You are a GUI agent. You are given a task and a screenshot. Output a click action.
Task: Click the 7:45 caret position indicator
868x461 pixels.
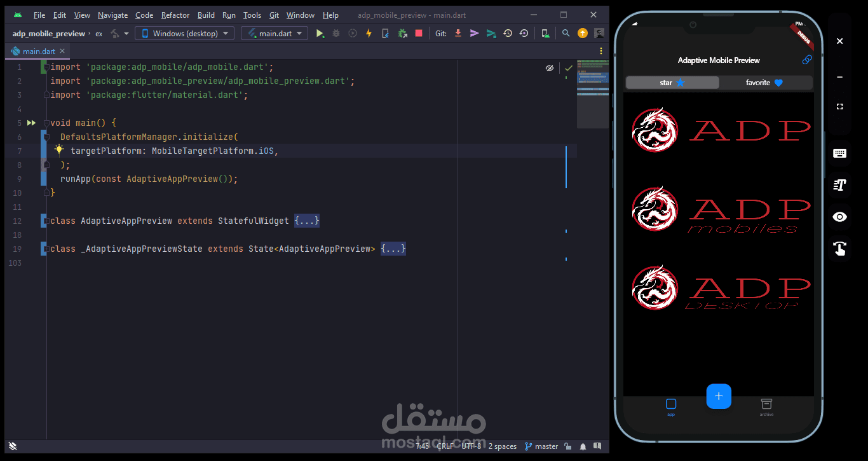(423, 446)
